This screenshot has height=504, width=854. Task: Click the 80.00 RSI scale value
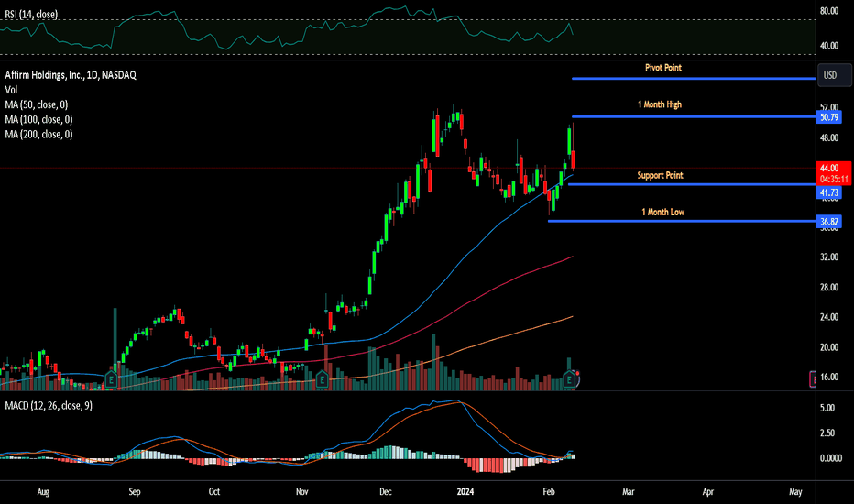click(x=829, y=10)
